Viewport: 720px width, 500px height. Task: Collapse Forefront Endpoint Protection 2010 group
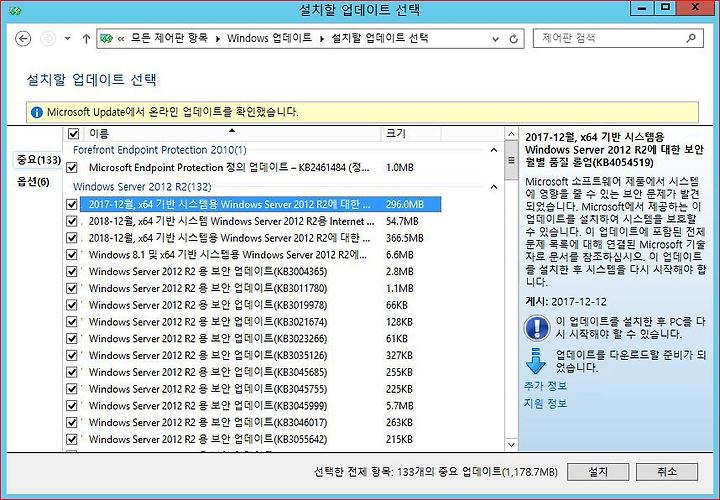494,150
